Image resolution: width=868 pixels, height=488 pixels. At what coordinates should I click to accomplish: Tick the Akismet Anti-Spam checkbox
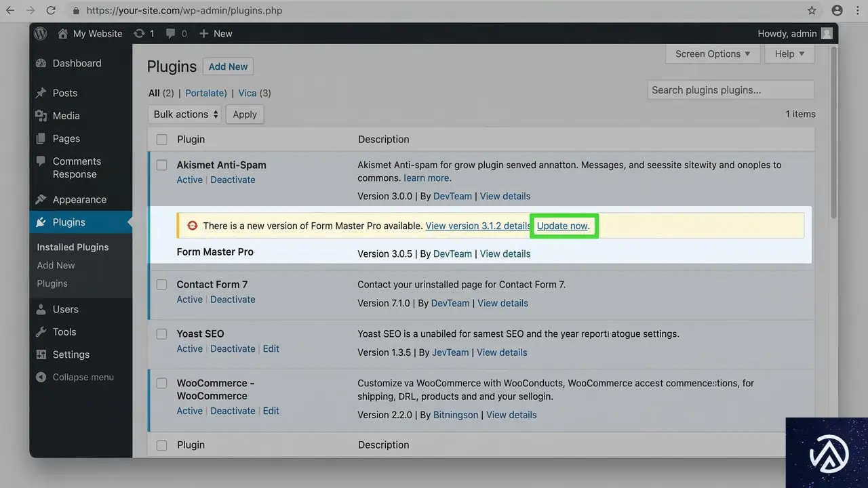tap(161, 165)
